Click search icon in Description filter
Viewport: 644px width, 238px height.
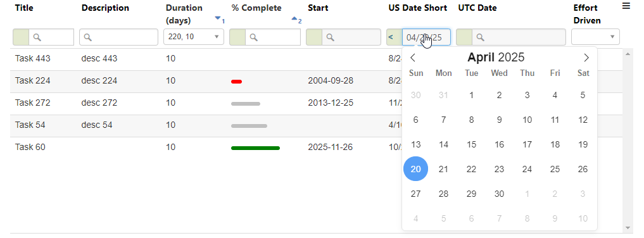click(87, 37)
